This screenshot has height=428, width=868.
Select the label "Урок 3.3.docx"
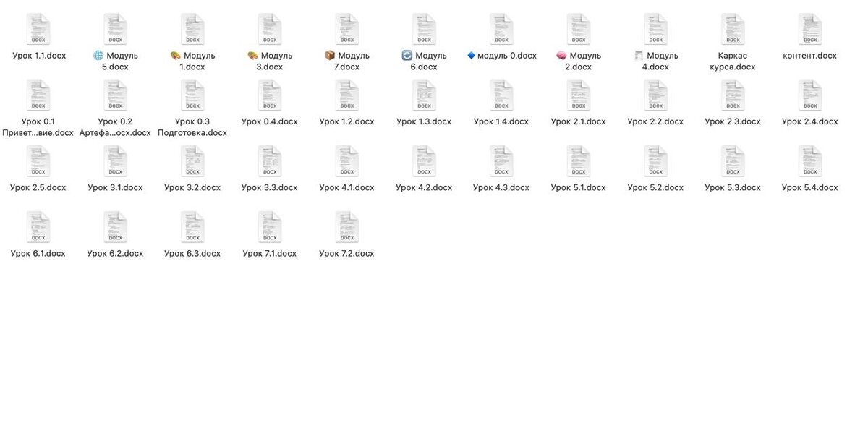coord(270,188)
